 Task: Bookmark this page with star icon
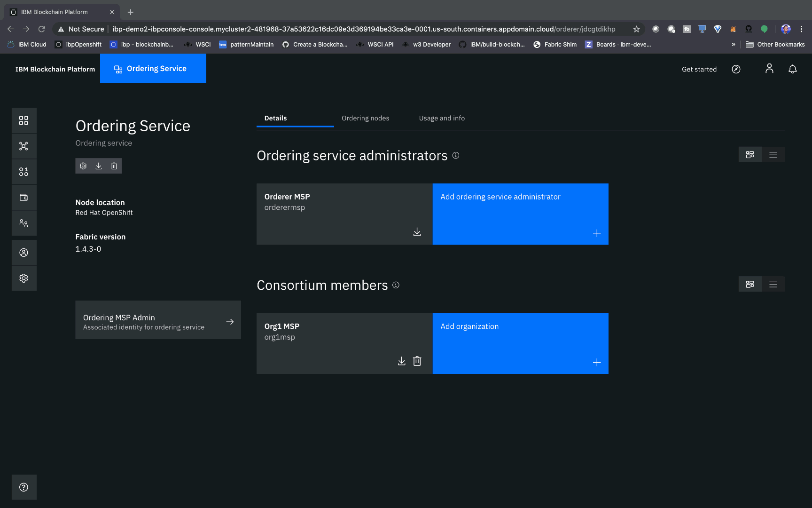[637, 29]
